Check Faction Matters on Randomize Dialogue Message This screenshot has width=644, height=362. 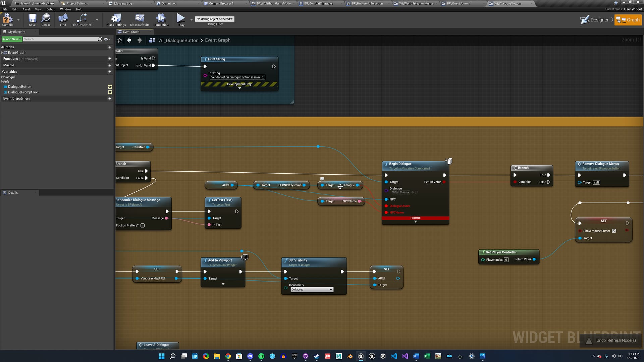tap(143, 225)
